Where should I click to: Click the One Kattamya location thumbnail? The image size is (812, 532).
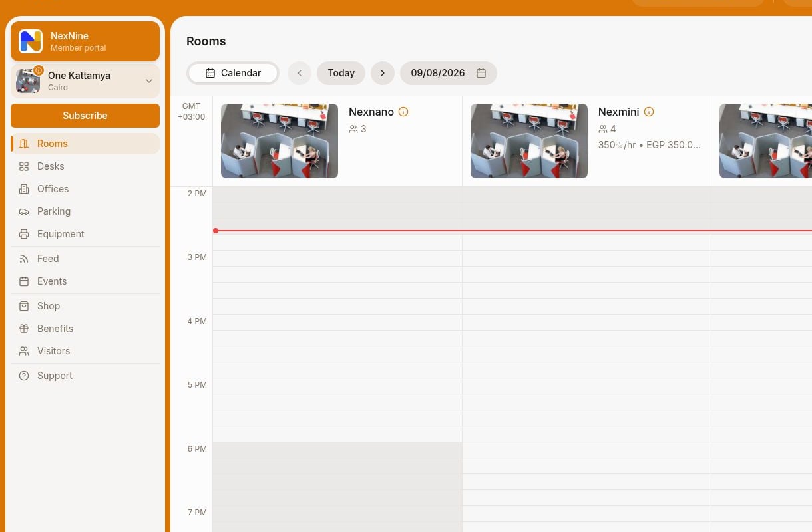[28, 81]
